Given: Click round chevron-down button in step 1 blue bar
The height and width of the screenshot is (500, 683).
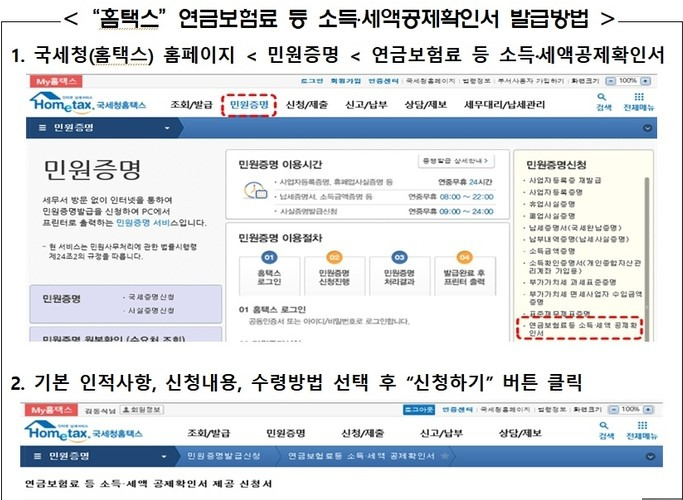Looking at the screenshot, I should click(x=647, y=128).
